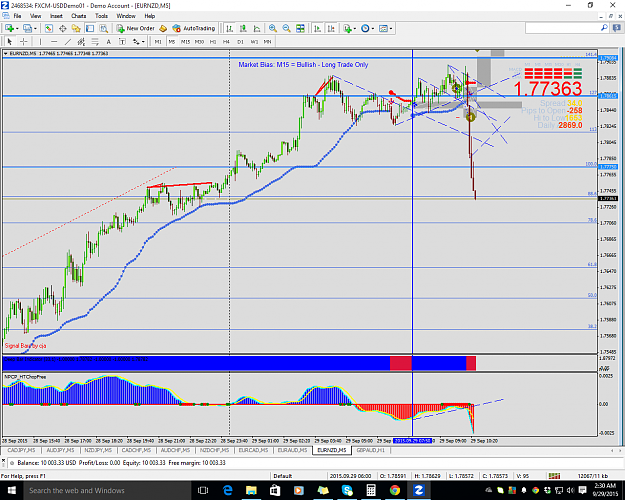Click the search magnifier icon top right

click(x=604, y=28)
